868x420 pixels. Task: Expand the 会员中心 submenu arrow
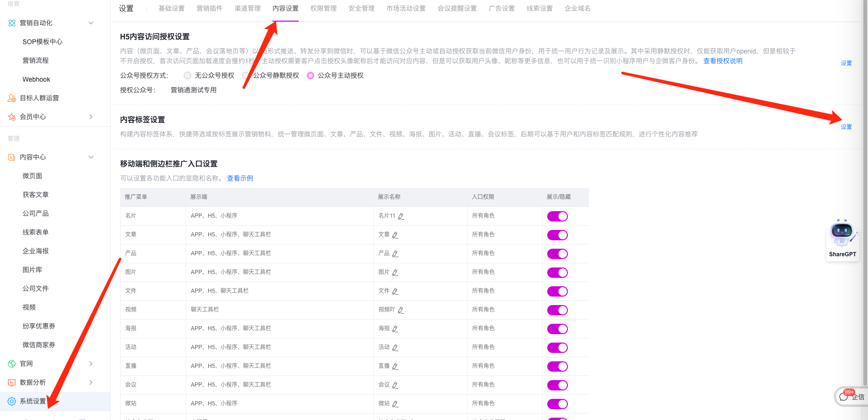[x=91, y=117]
